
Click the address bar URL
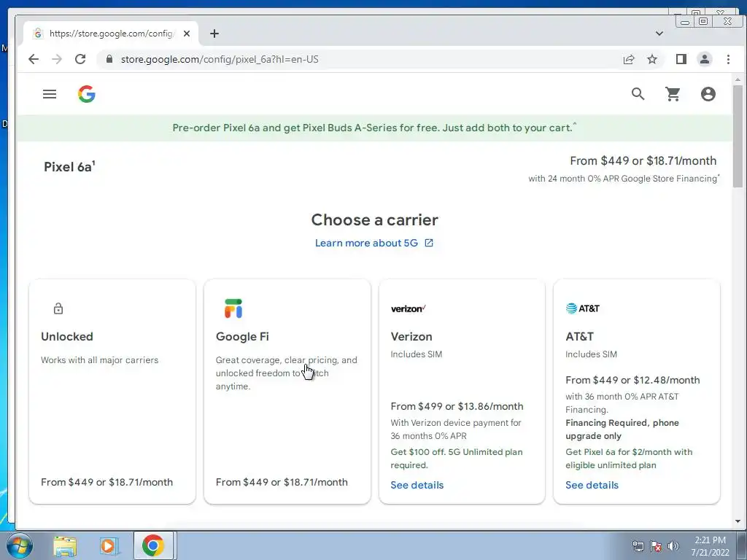220,59
